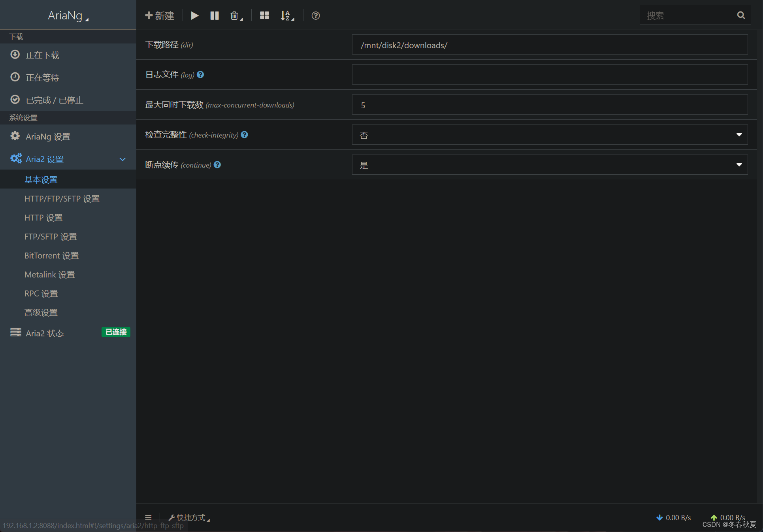Open the AriaNg title dropdown
The height and width of the screenshot is (532, 763).
[x=68, y=15]
